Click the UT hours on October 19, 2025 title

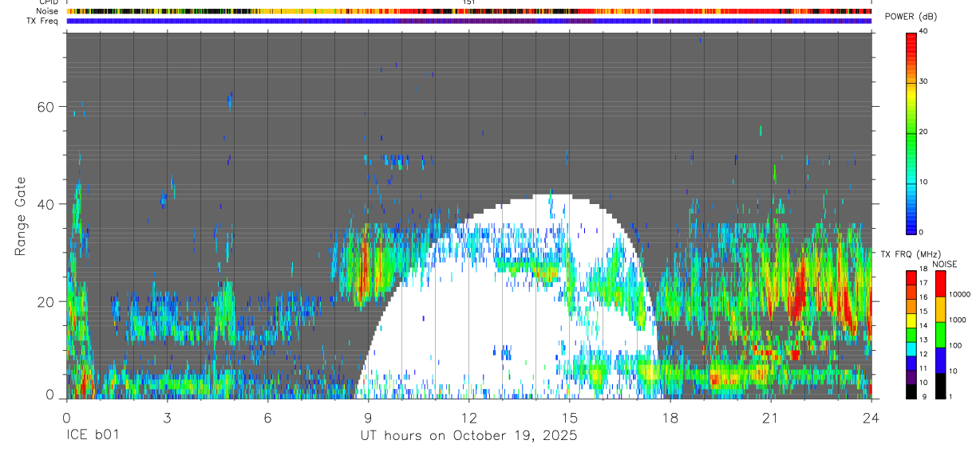click(469, 436)
